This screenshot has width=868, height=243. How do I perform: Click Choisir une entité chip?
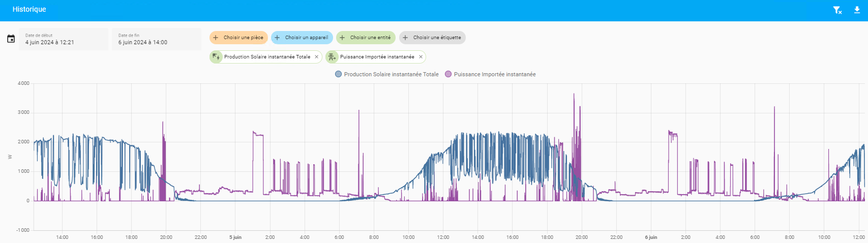366,38
